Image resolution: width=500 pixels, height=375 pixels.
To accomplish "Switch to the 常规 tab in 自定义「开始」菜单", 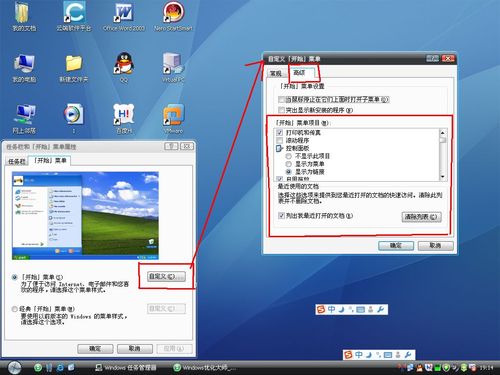I will pos(276,73).
